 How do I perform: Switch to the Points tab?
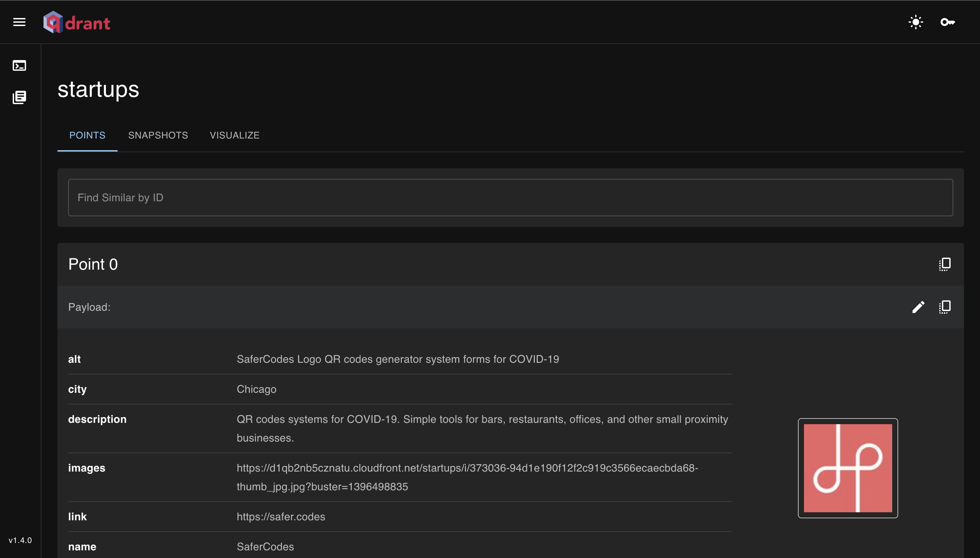click(87, 135)
